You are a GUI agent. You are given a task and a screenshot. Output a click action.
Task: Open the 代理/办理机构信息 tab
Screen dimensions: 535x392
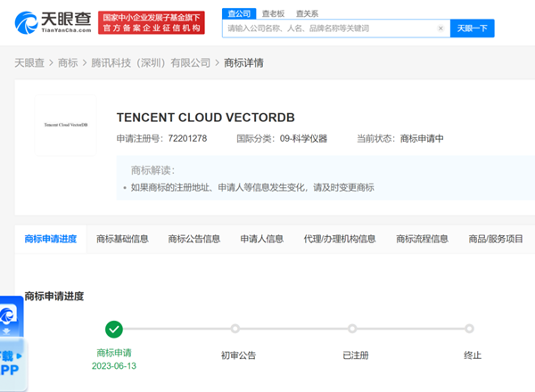click(340, 239)
